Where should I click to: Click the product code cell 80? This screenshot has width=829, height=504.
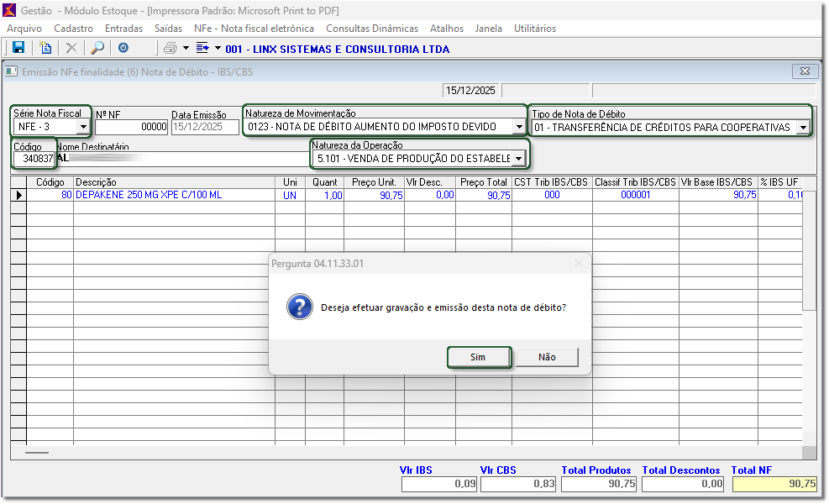tap(50, 195)
